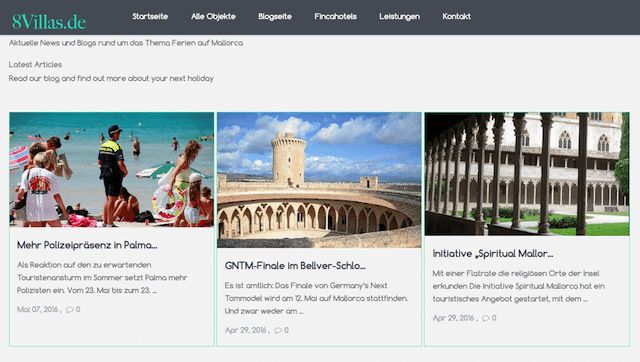Open GNTM-Finale im Bellver-Schlo... article
Image resolution: width=640 pixels, height=362 pixels.
(x=295, y=266)
